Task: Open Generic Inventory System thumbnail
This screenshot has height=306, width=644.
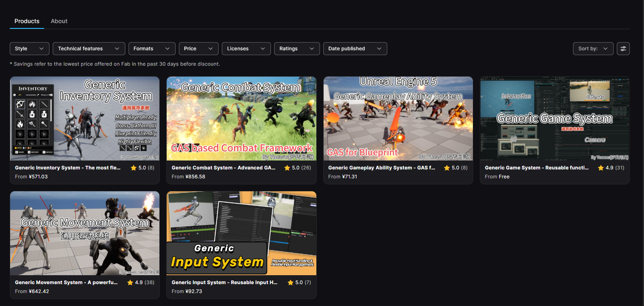Action: [85, 118]
